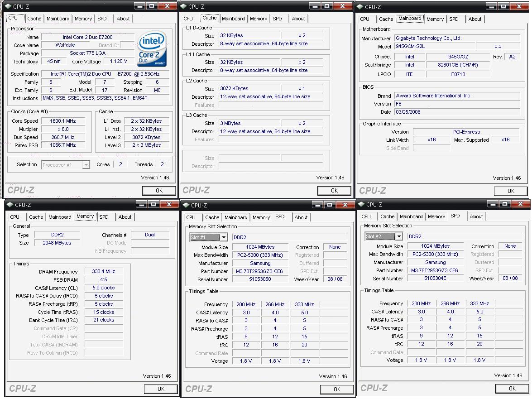Click the L2 Cache size 3072 KBytes in Cache window
The height and width of the screenshot is (399, 532).
[250, 89]
